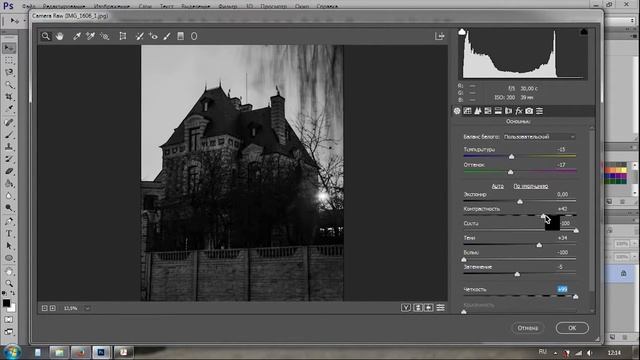Click the Clarity (Четкость) slider handle

[x=576, y=296]
